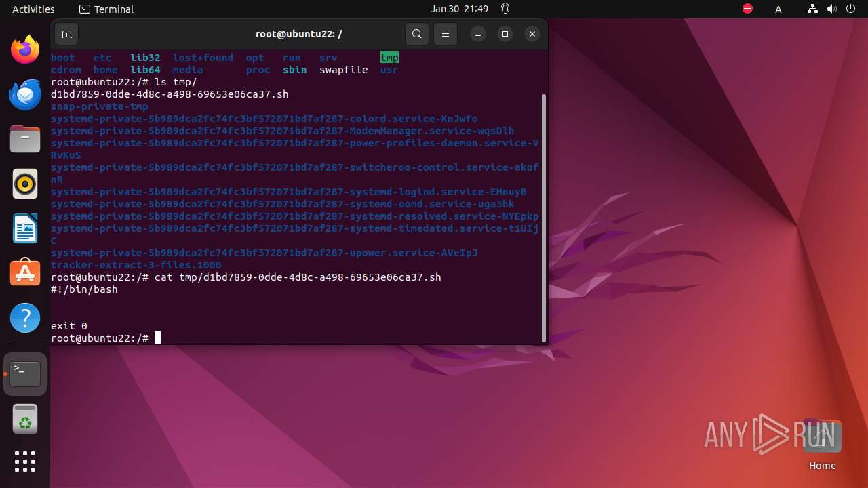Open the sound volume tray icon
868x488 pixels.
831,9
